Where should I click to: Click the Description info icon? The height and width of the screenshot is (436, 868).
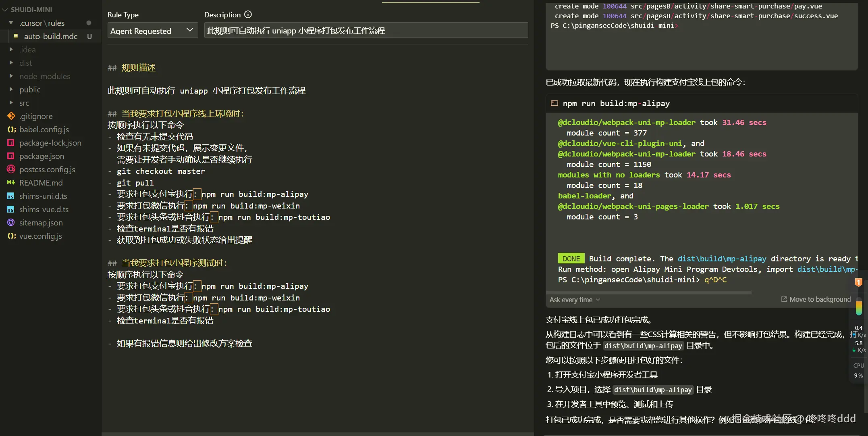(248, 15)
